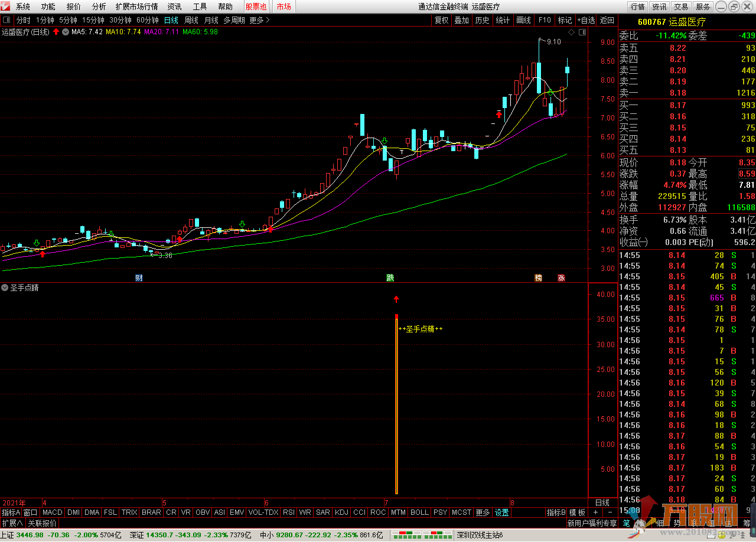Click stock code 600767 运盛医疗 header
756x542 pixels.
[x=672, y=22]
